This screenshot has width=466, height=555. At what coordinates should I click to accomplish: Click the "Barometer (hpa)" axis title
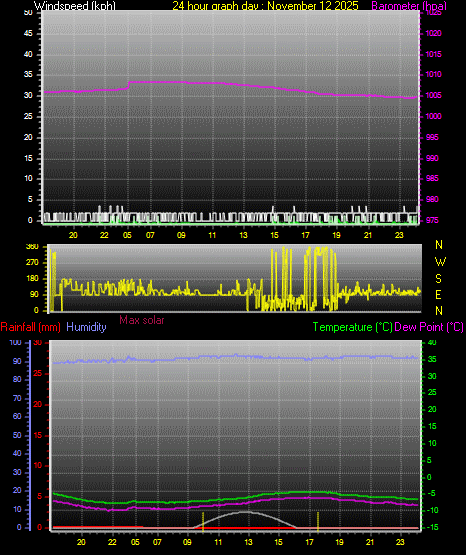coord(409,6)
